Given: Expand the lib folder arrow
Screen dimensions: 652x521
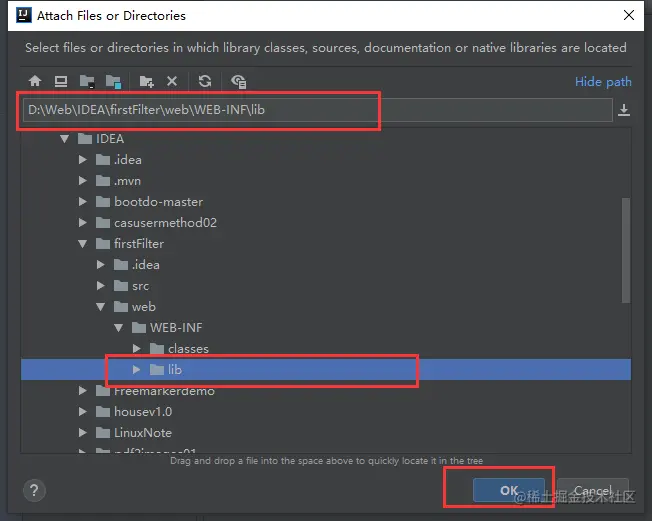Looking at the screenshot, I should (x=136, y=369).
